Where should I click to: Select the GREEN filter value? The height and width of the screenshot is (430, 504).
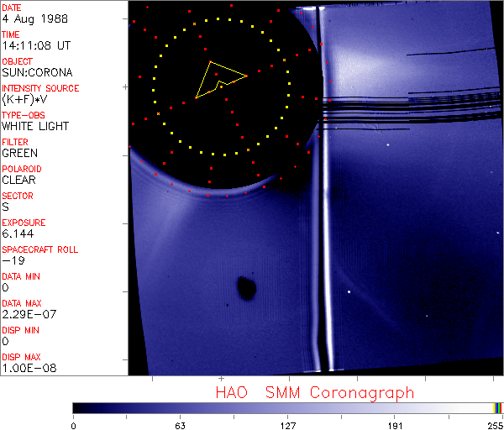[19, 153]
